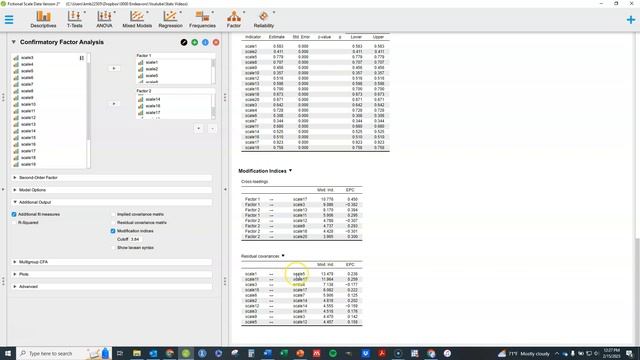This screenshot has width=640, height=360.
Task: Open the Regression module menu
Action: click(170, 19)
